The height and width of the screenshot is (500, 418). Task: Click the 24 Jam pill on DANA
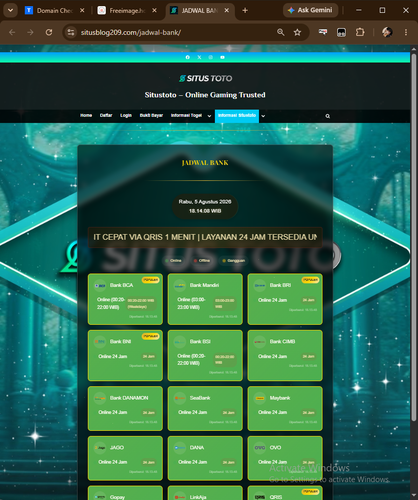[229, 462]
